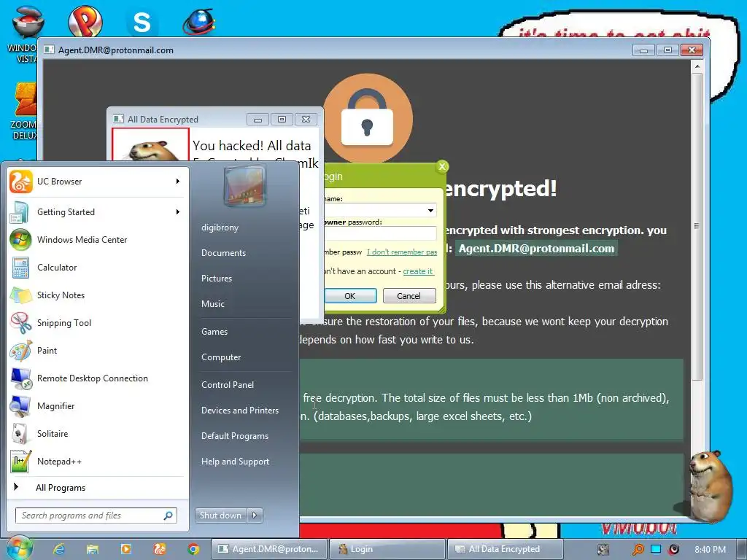The image size is (747, 560).
Task: Open Music from Start menu
Action: (212, 304)
